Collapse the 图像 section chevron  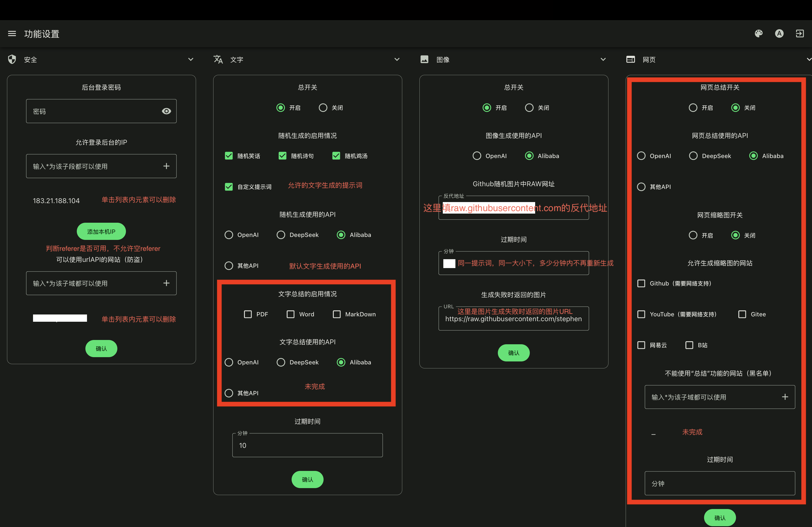point(603,59)
